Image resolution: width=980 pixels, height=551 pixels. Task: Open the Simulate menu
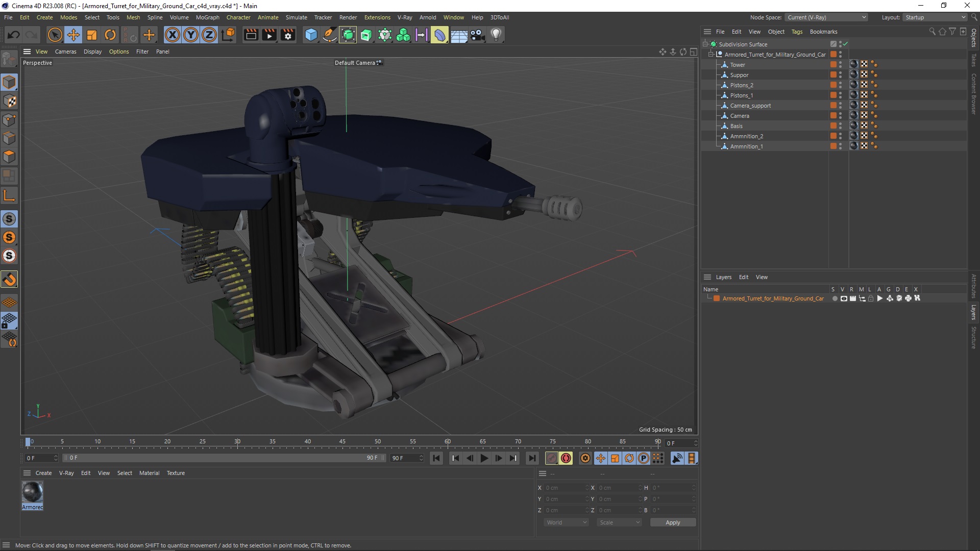tap(296, 17)
